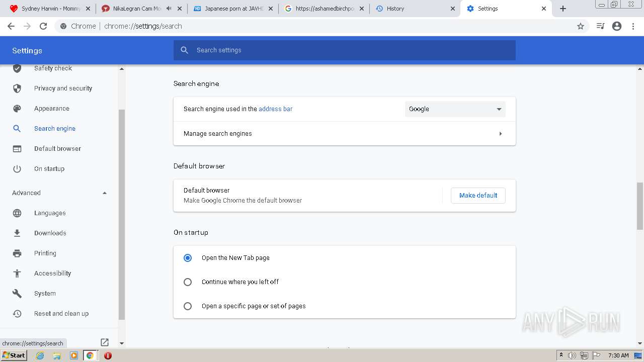This screenshot has height=362, width=644.
Task: Click the sidebar scroll down arrow
Action: point(121,343)
